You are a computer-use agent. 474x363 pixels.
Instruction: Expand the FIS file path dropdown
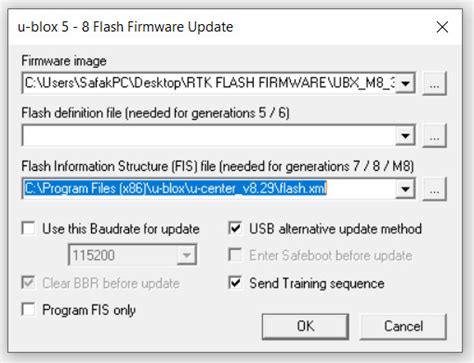[x=405, y=189]
